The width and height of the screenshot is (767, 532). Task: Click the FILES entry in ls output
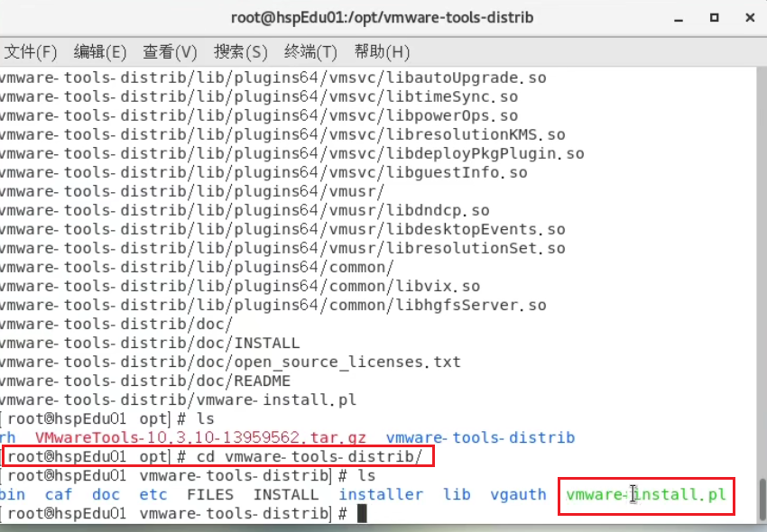pyautogui.click(x=210, y=494)
